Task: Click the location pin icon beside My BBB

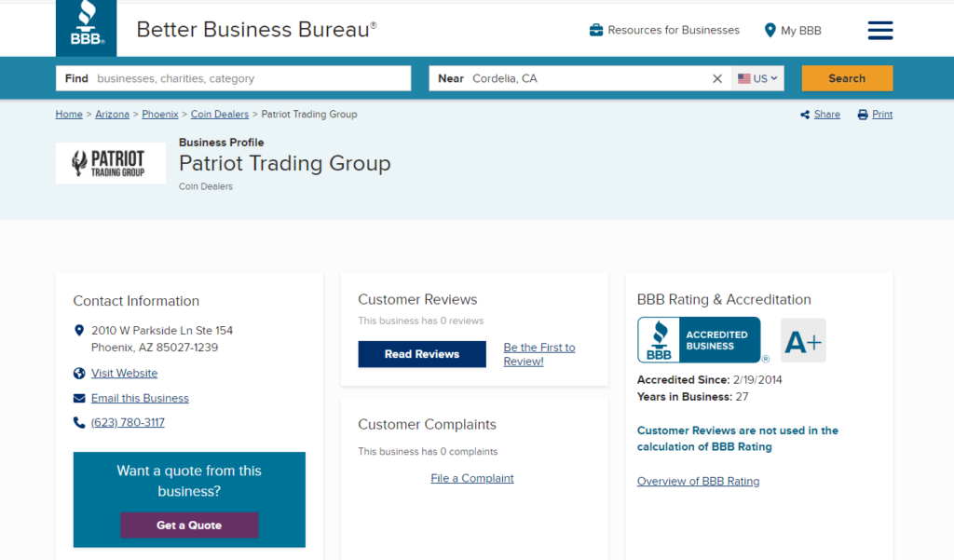Action: [770, 31]
